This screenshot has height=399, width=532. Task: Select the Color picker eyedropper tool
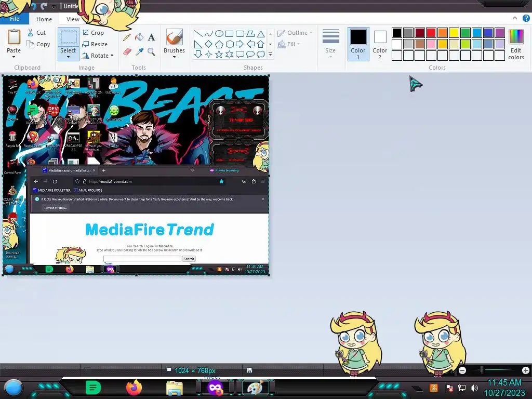pos(139,52)
